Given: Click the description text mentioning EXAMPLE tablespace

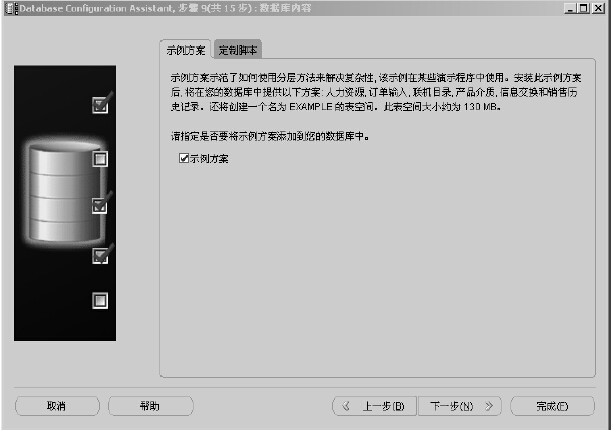Looking at the screenshot, I should click(x=376, y=92).
